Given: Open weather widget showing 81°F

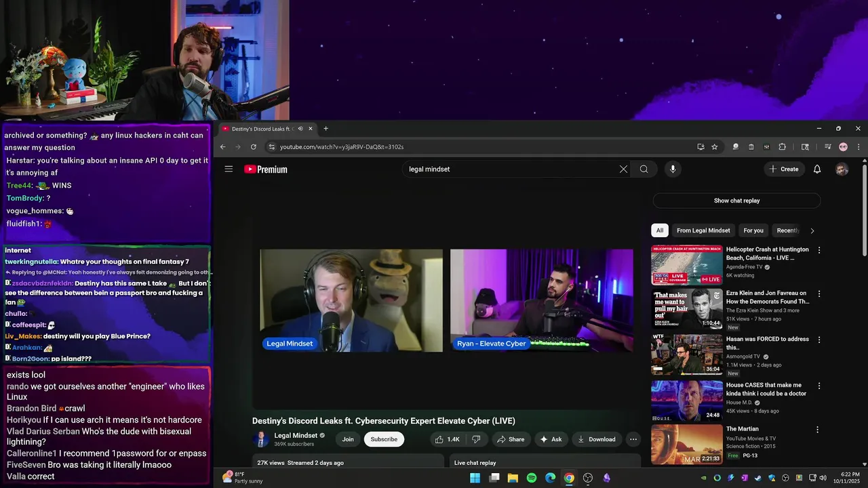Looking at the screenshot, I should click(x=243, y=478).
